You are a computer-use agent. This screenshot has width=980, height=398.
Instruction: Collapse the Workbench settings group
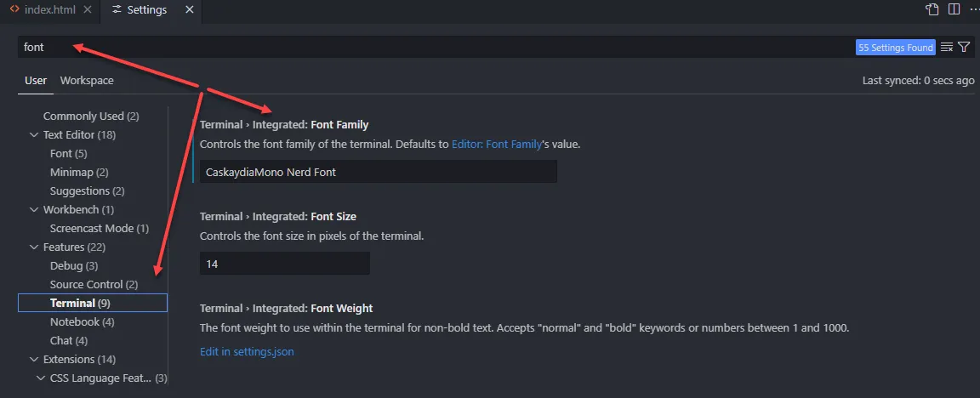pos(34,210)
